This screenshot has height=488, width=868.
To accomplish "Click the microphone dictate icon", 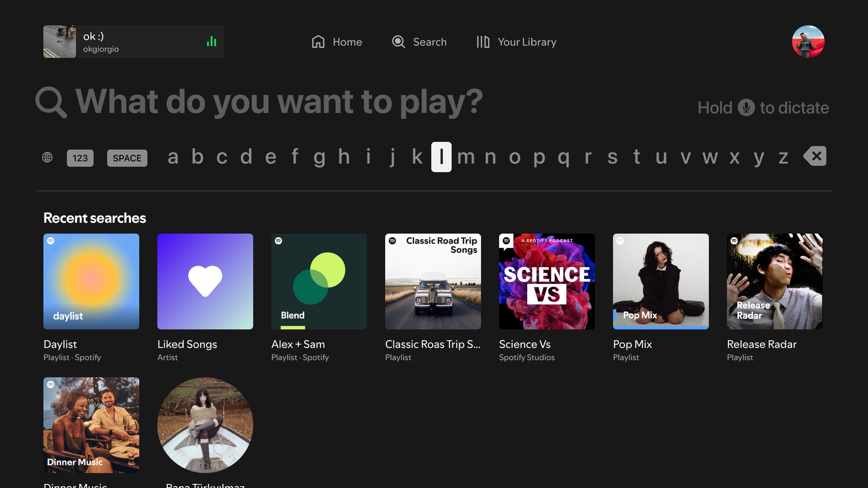I will pos(746,108).
